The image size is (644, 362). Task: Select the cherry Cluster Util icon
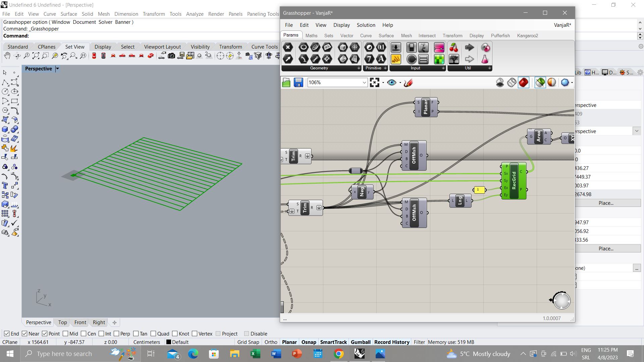tap(454, 47)
